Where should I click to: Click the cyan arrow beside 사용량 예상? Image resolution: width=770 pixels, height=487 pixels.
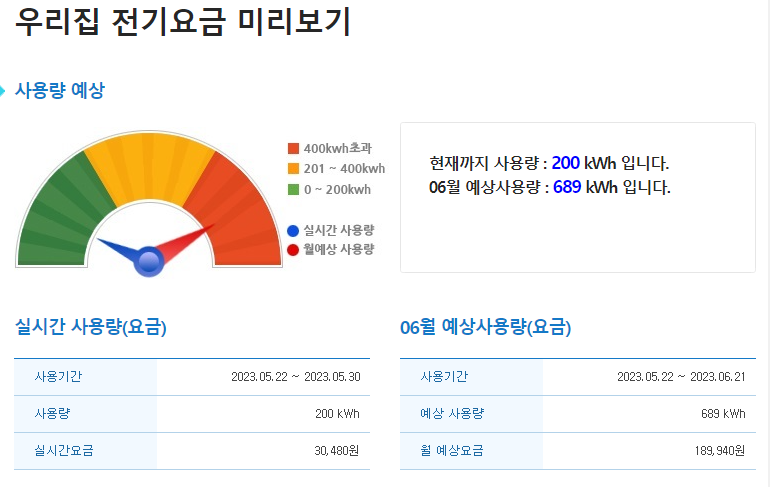click(2, 91)
